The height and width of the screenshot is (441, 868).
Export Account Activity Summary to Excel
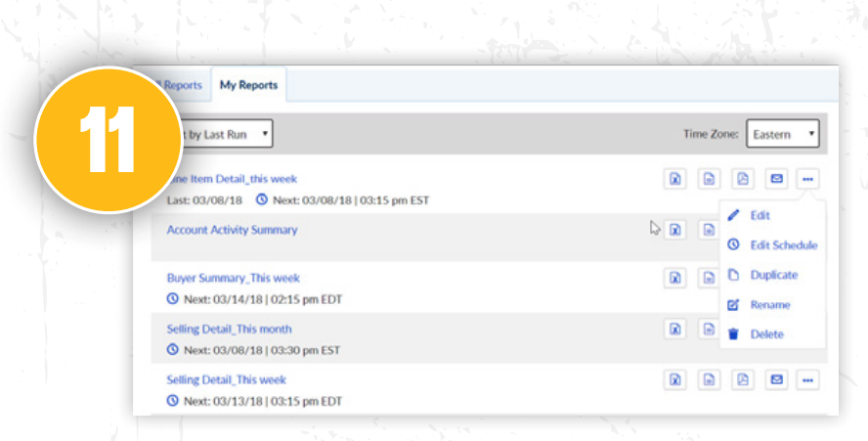[674, 230]
